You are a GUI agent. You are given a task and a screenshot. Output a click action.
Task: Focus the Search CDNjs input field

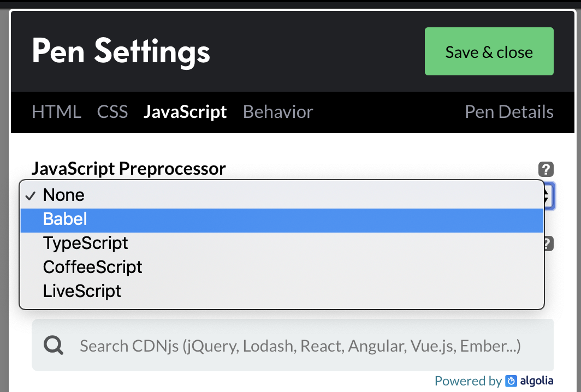click(300, 346)
